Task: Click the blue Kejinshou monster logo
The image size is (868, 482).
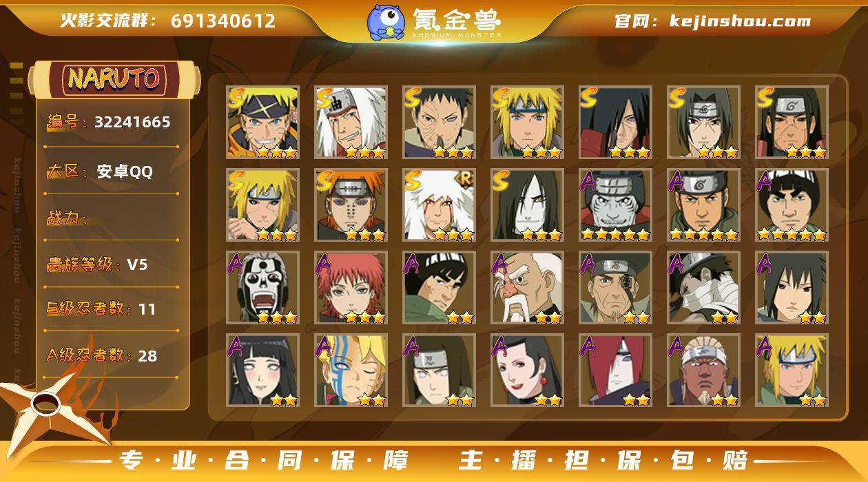Action: (385, 22)
